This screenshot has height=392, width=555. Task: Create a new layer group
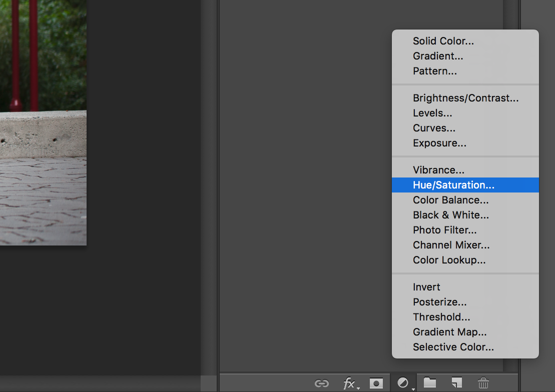coord(430,383)
